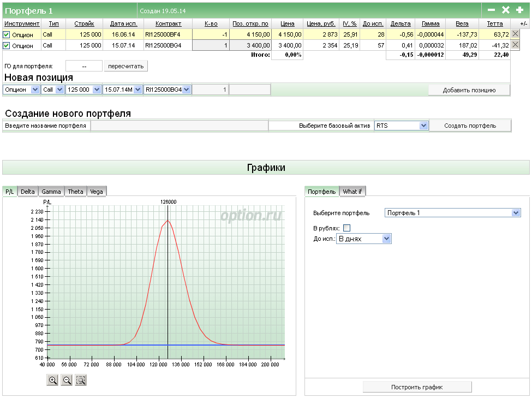Uncheck the 15.07.14 option row checkbox
Viewport: 532px width, 398px height.
tap(7, 45)
